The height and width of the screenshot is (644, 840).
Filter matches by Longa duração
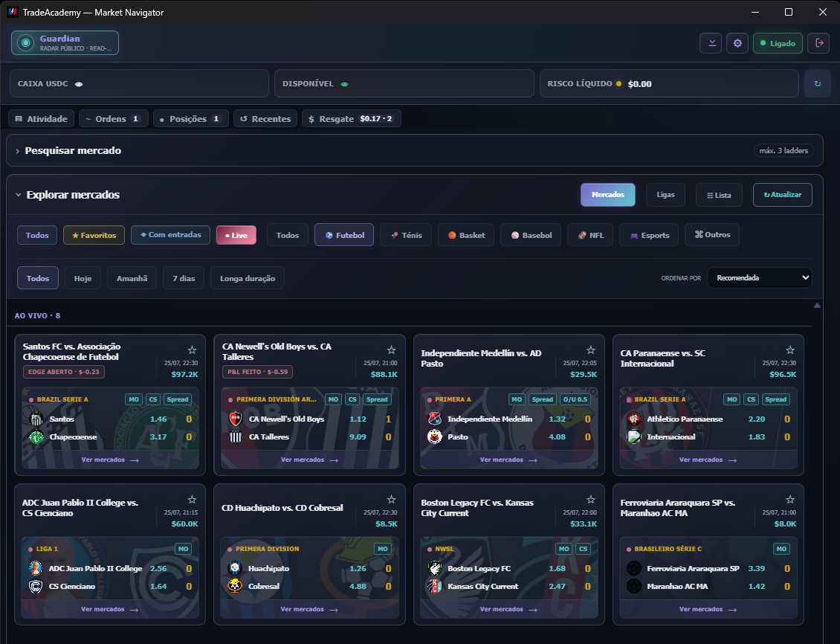(x=247, y=278)
